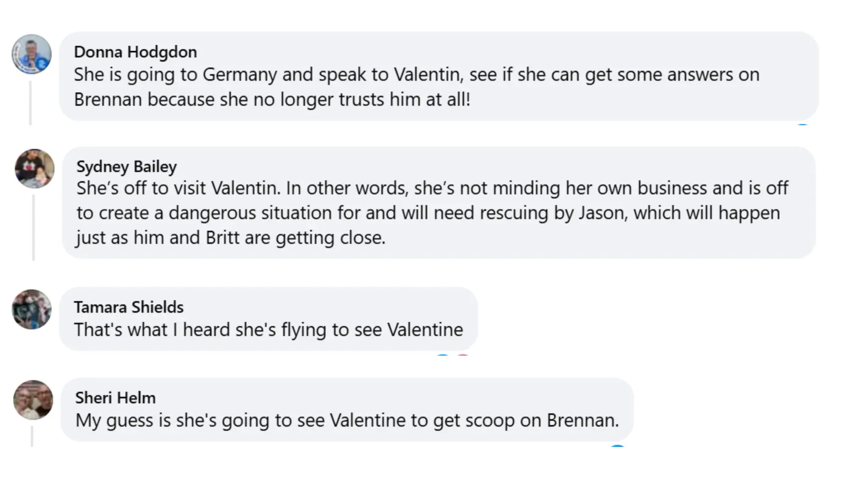Click the like reaction on Sheri Helm's comment

(618, 446)
